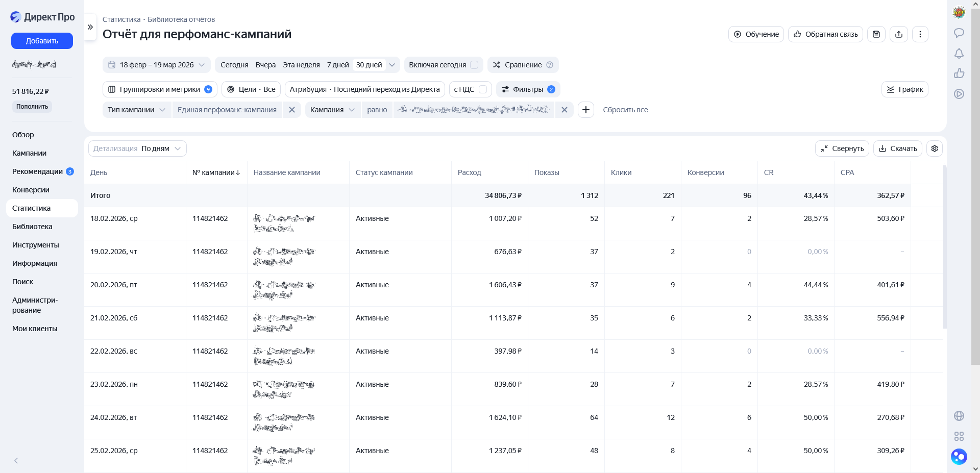Image resolution: width=980 pixels, height=473 pixels.
Task: Open the Атрибуция selector
Action: click(x=364, y=89)
